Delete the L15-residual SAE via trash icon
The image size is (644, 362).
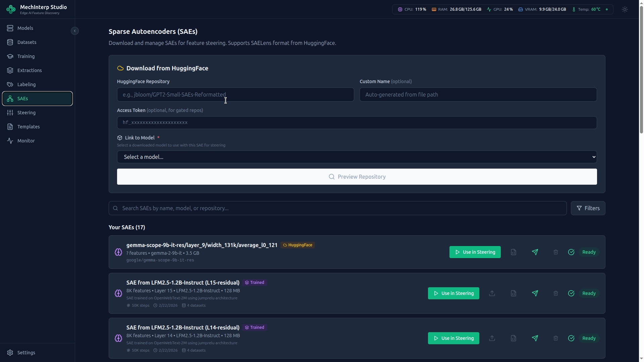pyautogui.click(x=556, y=293)
